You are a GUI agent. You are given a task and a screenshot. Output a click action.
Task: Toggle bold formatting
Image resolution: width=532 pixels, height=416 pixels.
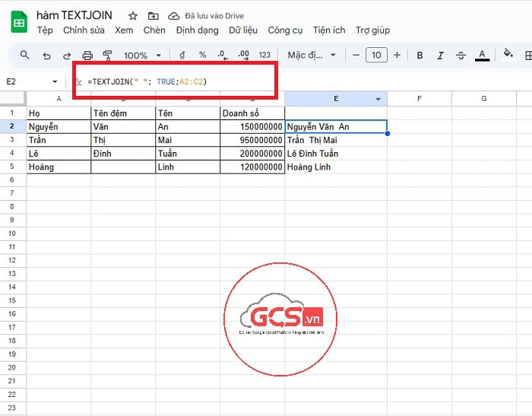tap(420, 56)
